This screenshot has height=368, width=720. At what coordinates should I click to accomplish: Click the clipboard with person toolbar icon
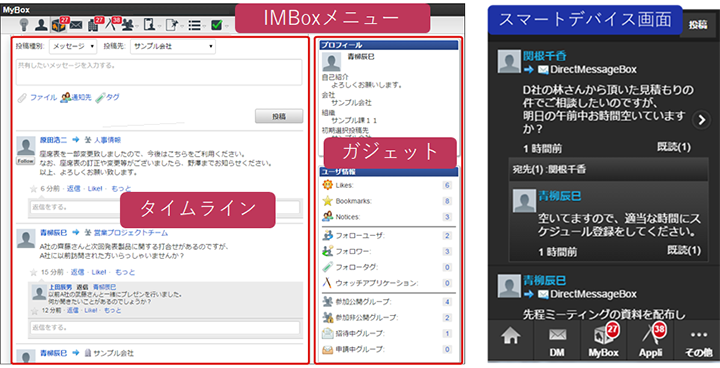click(149, 25)
